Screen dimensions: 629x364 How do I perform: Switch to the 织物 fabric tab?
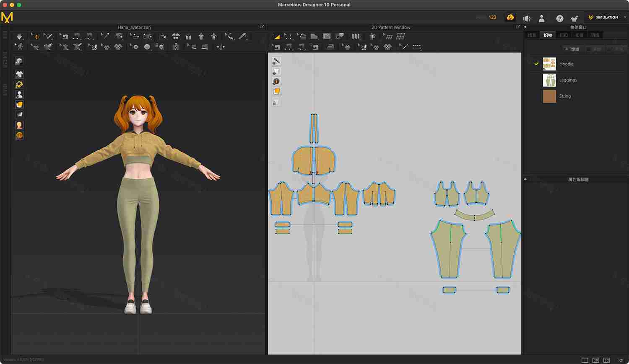coord(548,35)
